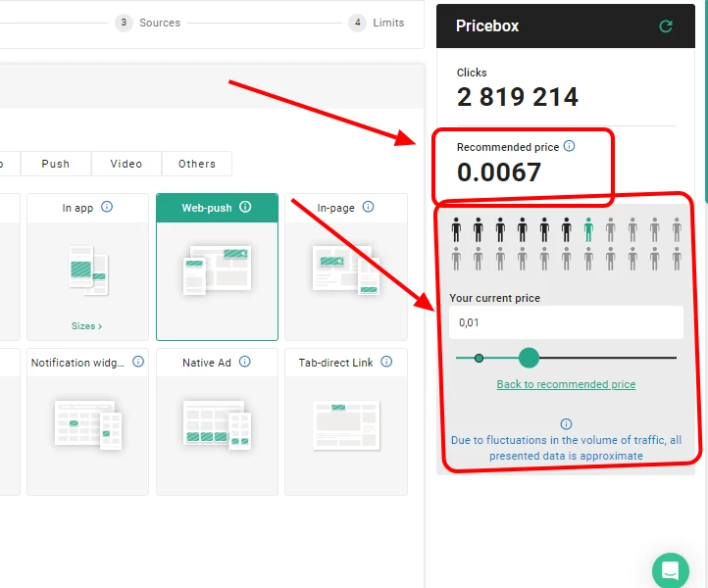Show info about Web-push format
The image size is (708, 588).
click(245, 207)
